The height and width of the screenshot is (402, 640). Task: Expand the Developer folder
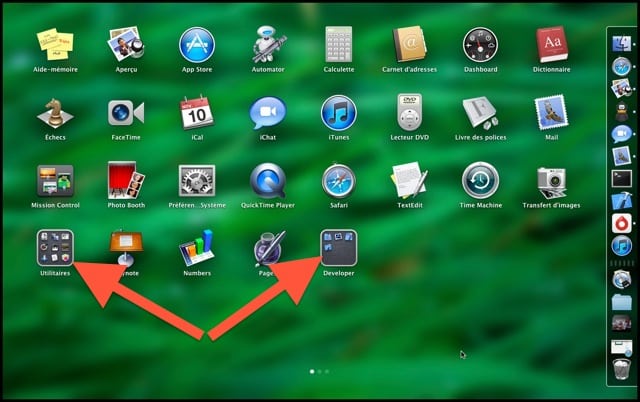pos(338,248)
